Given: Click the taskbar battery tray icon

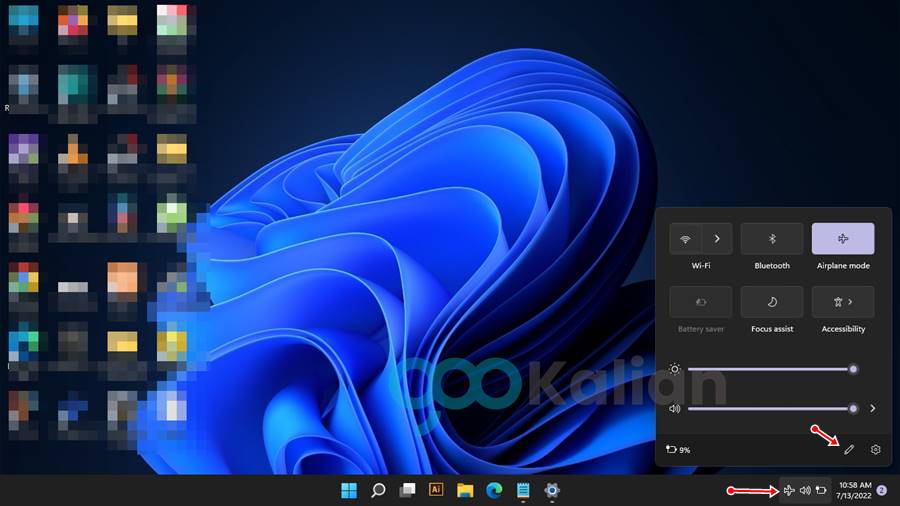Looking at the screenshot, I should pyautogui.click(x=821, y=491).
